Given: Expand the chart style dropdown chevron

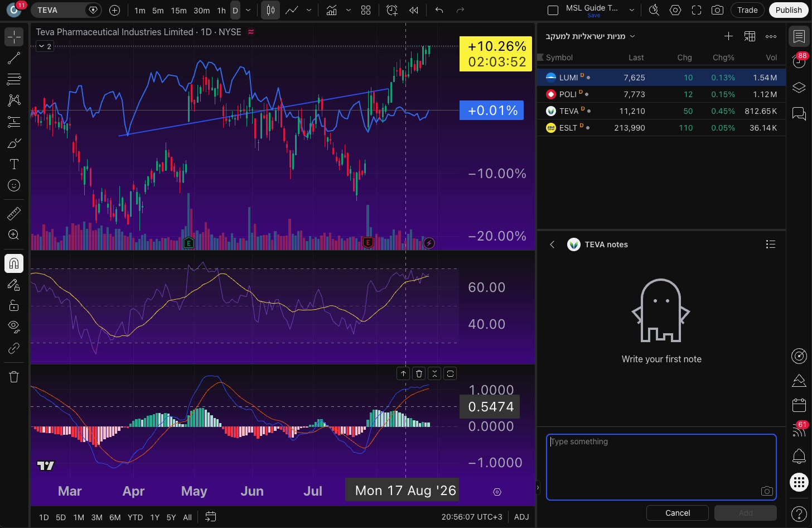Looking at the screenshot, I should (309, 10).
